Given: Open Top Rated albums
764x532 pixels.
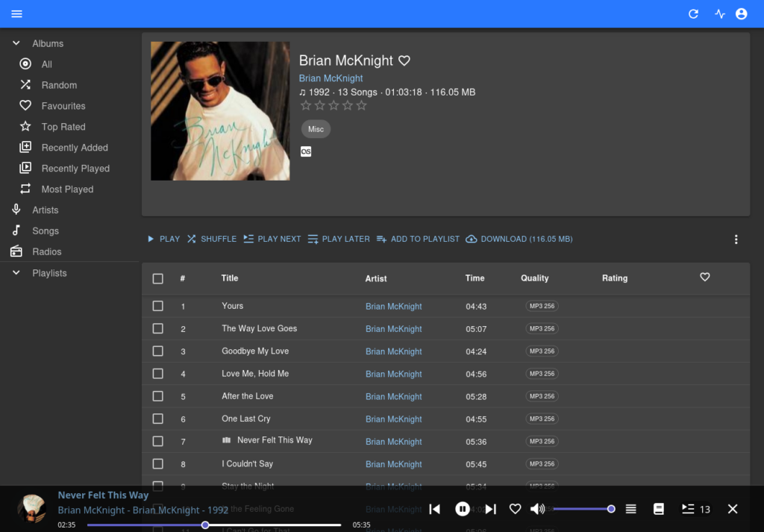Looking at the screenshot, I should [x=63, y=127].
